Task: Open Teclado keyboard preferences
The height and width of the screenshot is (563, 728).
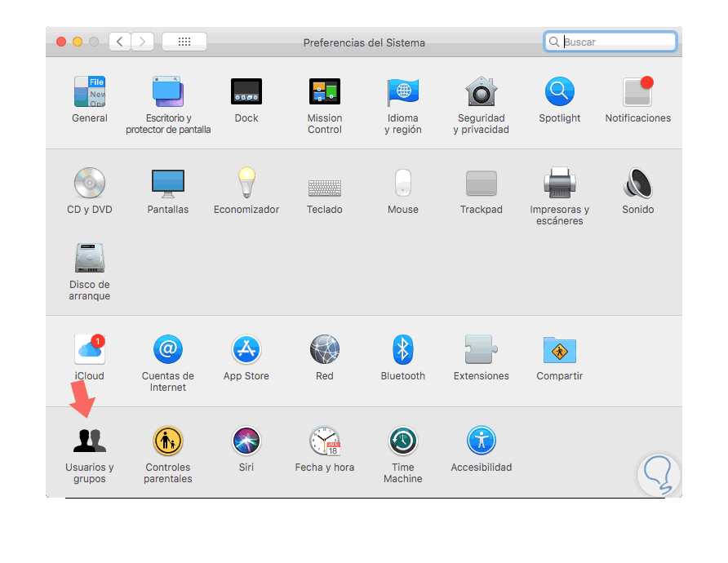Action: [x=325, y=188]
